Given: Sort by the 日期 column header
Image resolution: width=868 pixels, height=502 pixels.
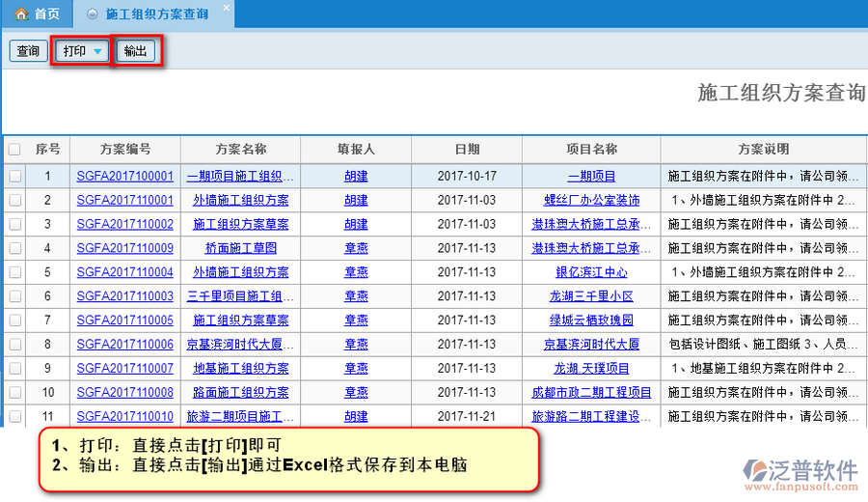Looking at the screenshot, I should point(467,150).
